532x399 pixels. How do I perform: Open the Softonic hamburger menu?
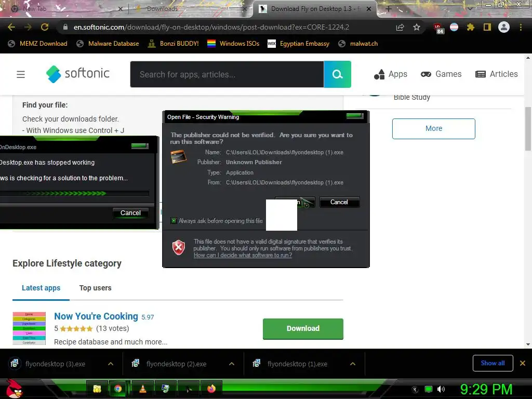point(21,74)
